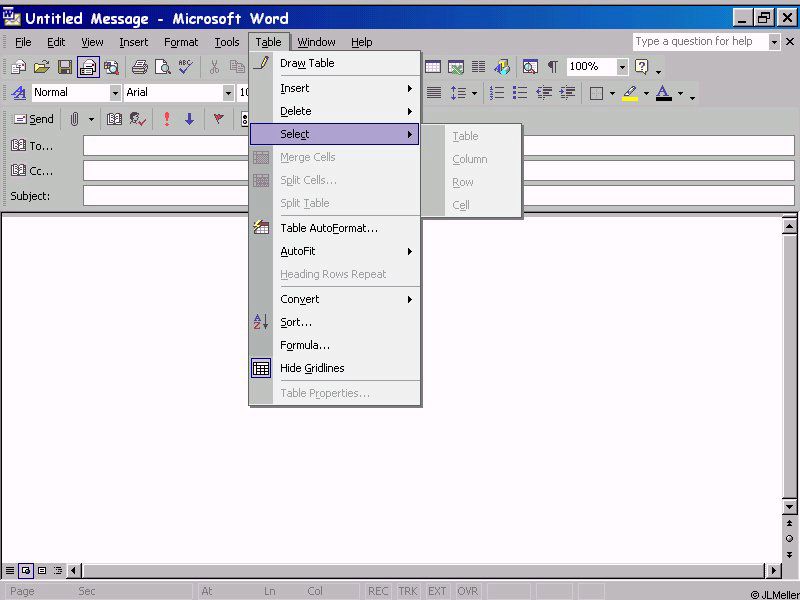Click the Select Browse Object button
Image resolution: width=800 pixels, height=600 pixels.
coord(789,539)
